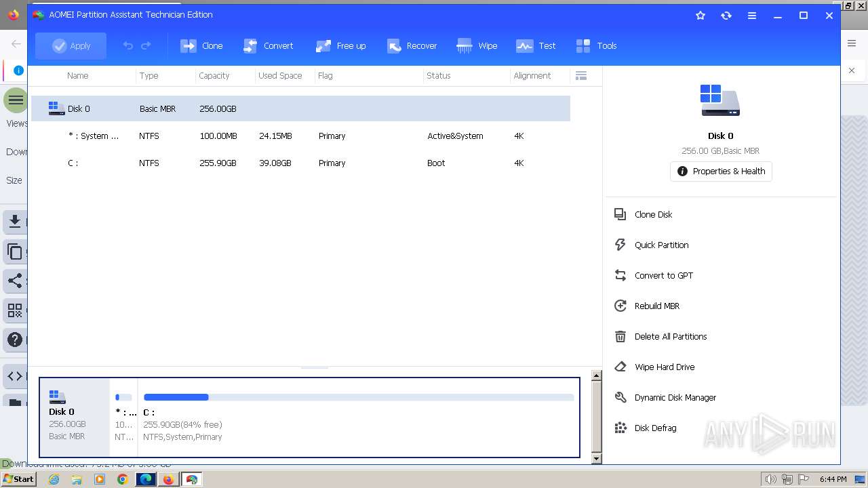
Task: Open the Recover menu
Action: click(412, 46)
